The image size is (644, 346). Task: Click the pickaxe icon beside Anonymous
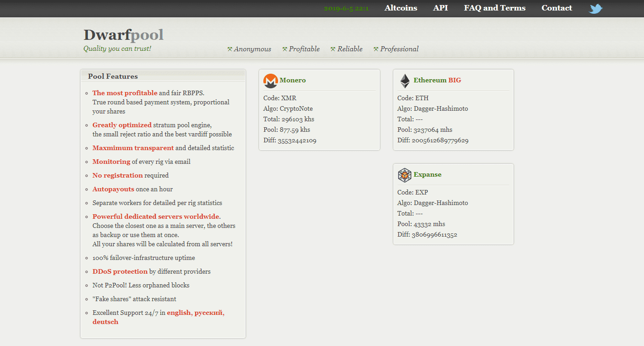tap(230, 49)
